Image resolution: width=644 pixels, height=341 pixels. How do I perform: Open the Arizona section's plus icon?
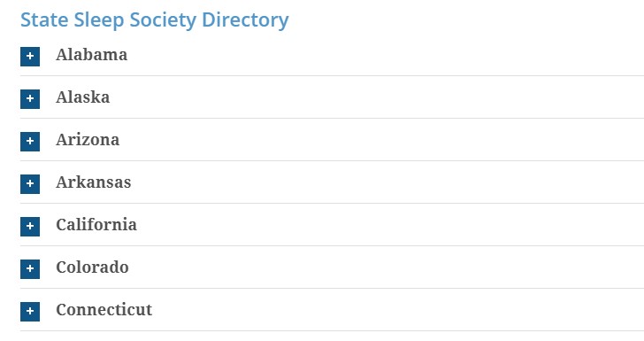30,142
